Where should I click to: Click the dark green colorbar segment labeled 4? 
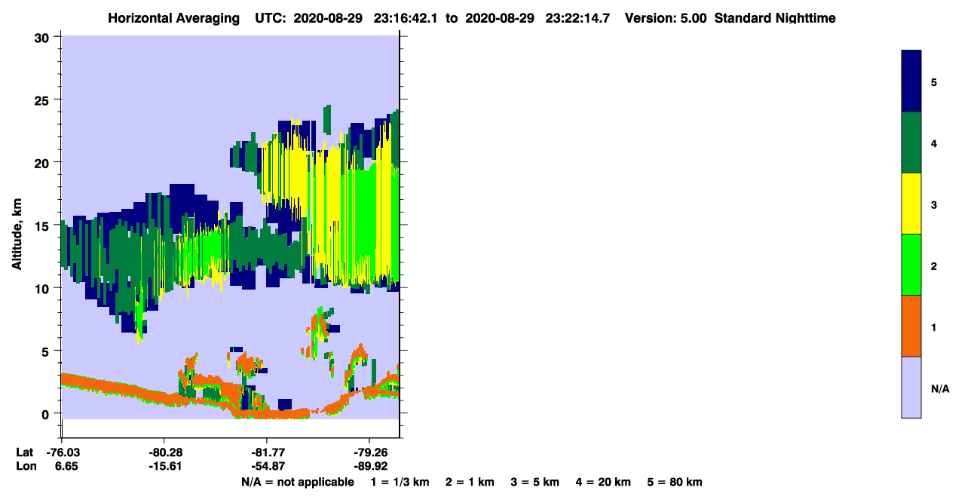[911, 143]
